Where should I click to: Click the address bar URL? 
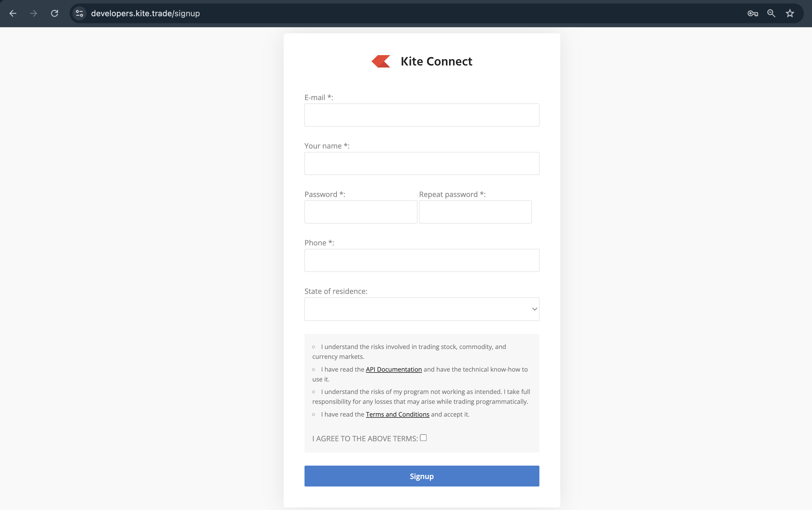pos(145,14)
